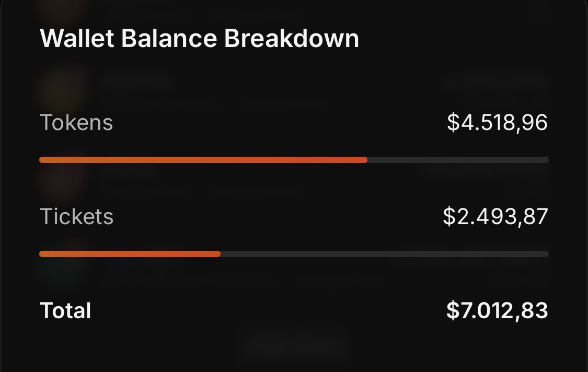Click the orange filled part of Tokens bar

[203, 160]
